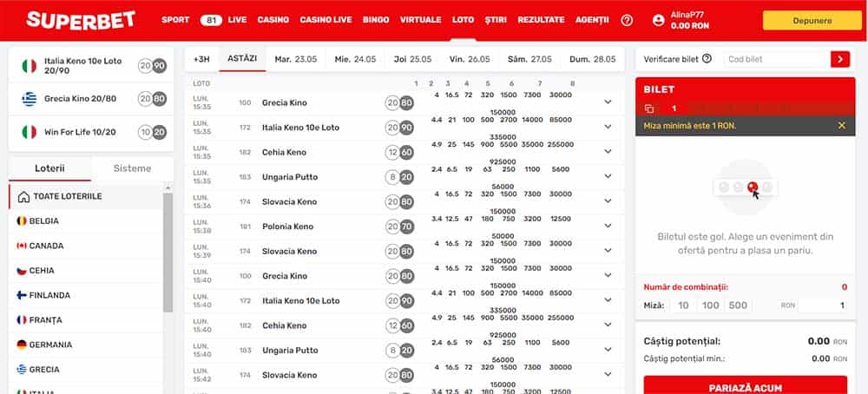Click the Pariază Acum button

coord(745,386)
